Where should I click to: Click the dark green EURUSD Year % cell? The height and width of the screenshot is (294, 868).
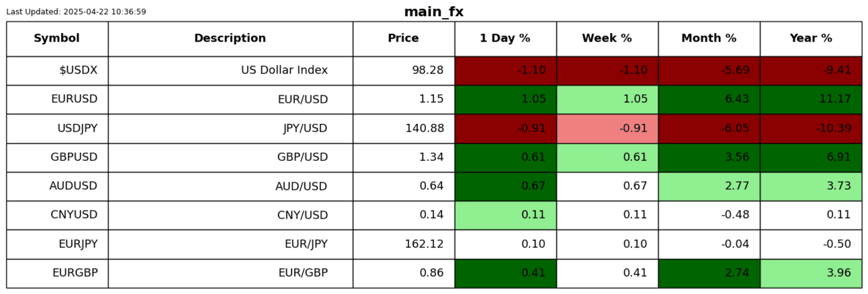coord(811,100)
